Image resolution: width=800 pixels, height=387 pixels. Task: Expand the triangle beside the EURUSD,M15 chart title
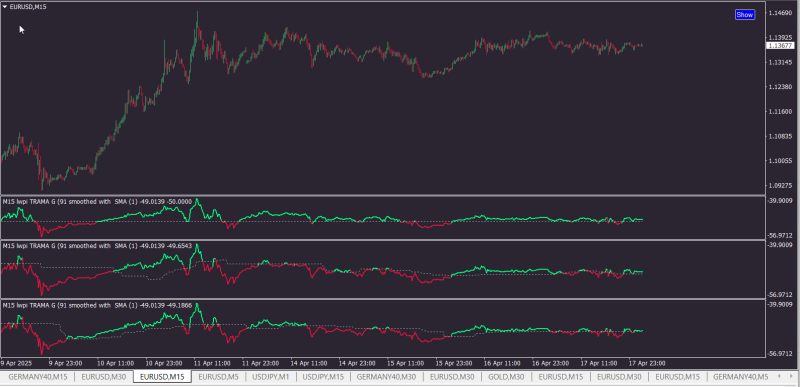tap(5, 7)
